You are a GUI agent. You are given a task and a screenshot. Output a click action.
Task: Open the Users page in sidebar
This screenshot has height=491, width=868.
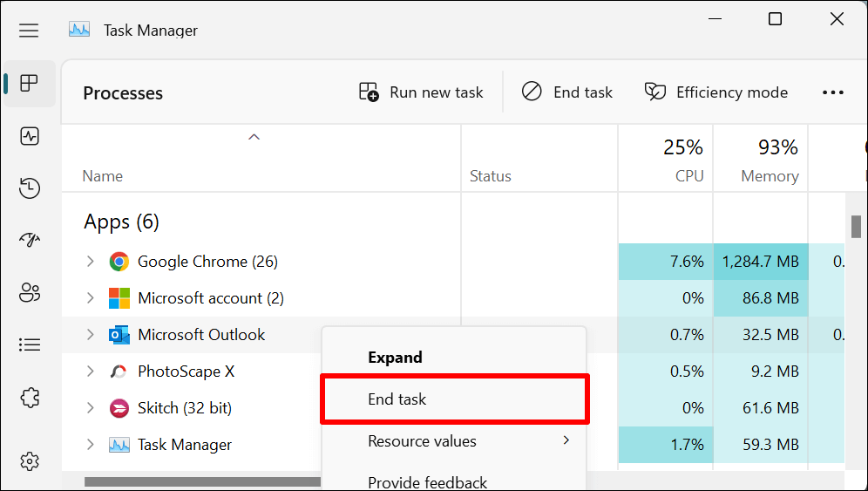30,293
